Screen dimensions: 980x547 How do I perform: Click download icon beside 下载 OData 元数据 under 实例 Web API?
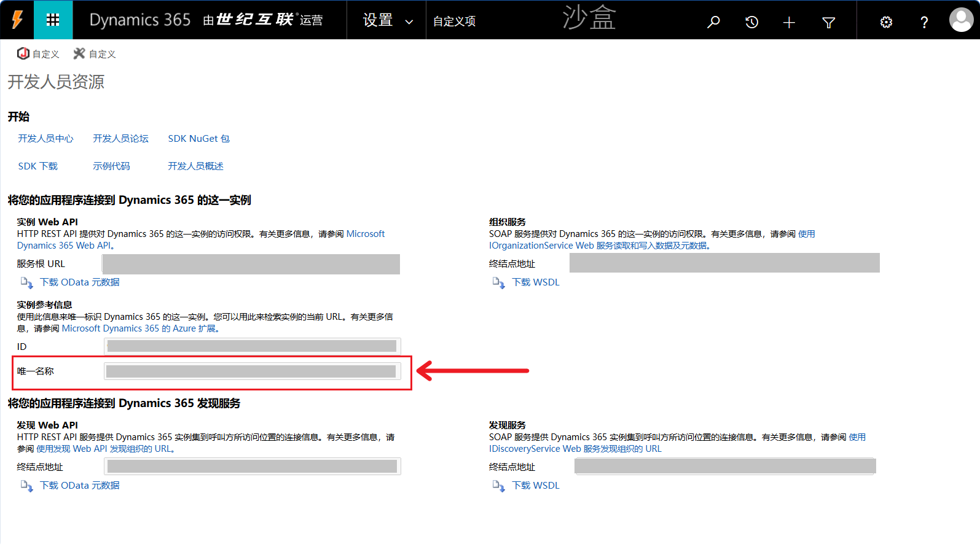tap(26, 282)
